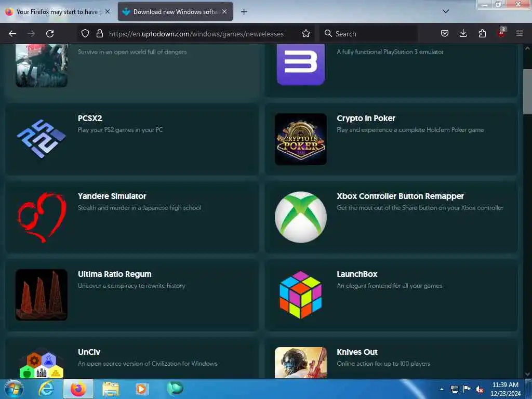Open the Firefox hamburger menu
This screenshot has height=399, width=532.
[x=520, y=34]
